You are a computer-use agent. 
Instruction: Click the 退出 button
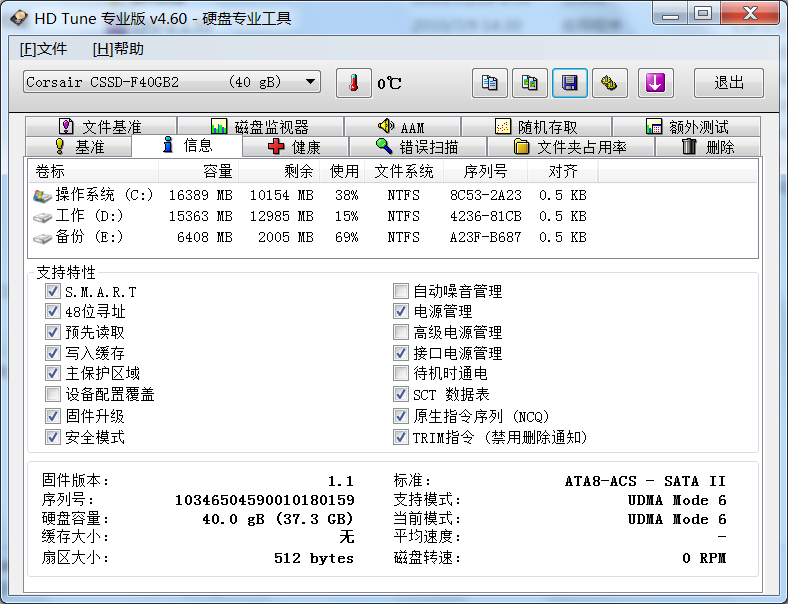click(x=728, y=83)
